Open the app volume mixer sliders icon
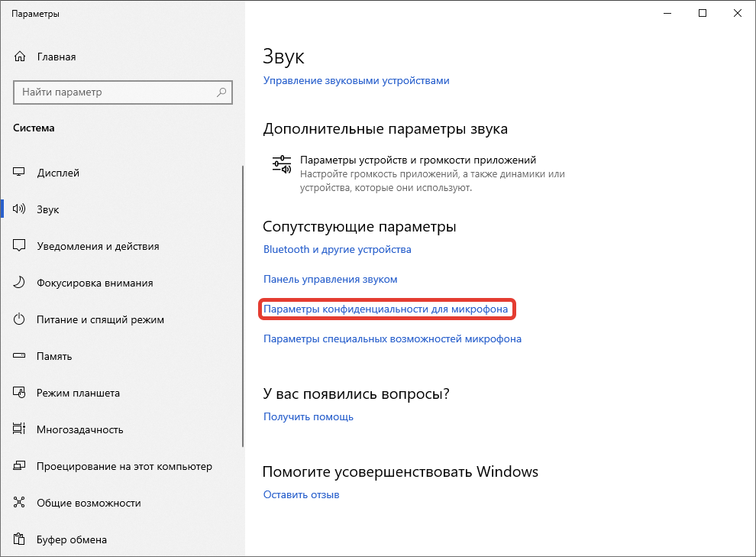Image resolution: width=756 pixels, height=557 pixels. tap(281, 166)
